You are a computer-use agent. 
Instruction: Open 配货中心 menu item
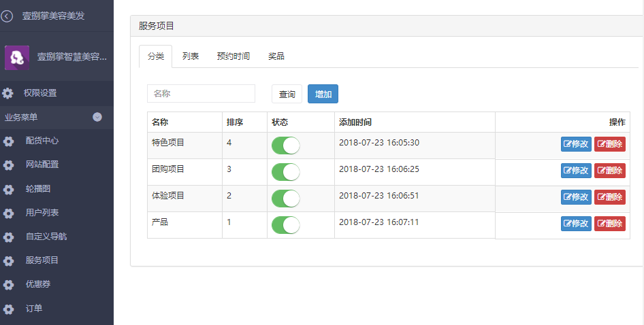point(42,141)
